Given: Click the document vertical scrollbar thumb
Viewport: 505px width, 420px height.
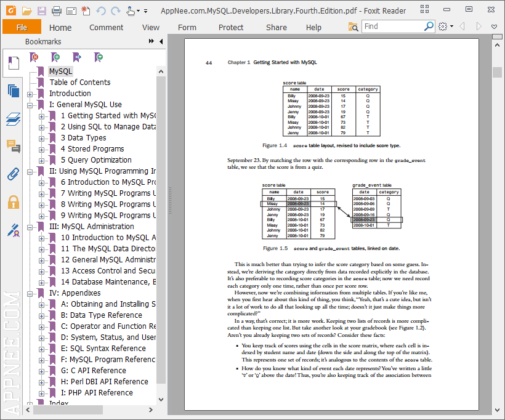Looking at the screenshot, I should [497, 72].
